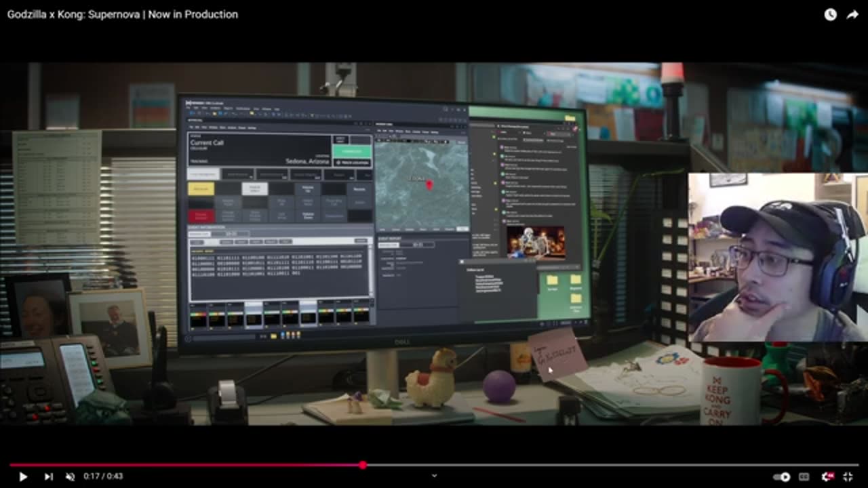Add video to Watch Later
The image size is (868, 488).
coord(830,14)
